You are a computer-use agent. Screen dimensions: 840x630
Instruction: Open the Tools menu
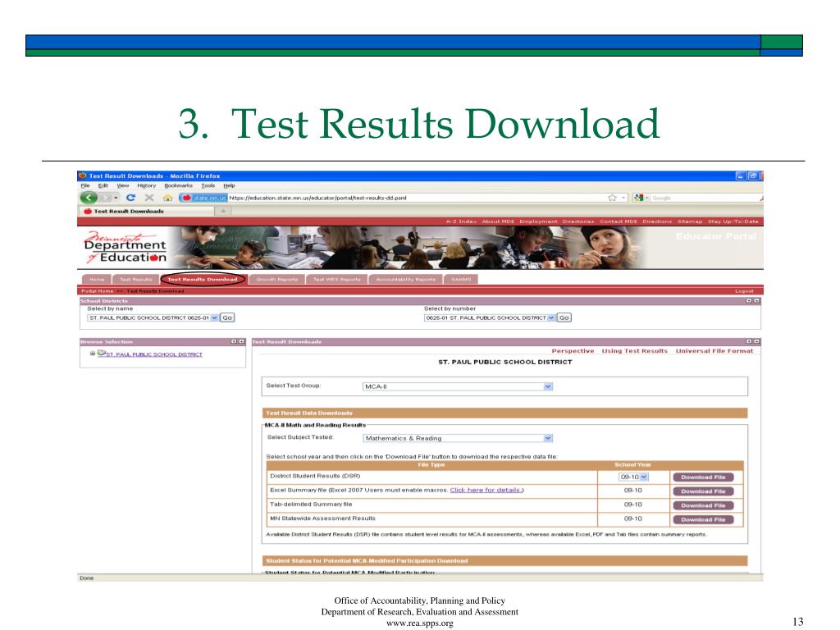208,186
